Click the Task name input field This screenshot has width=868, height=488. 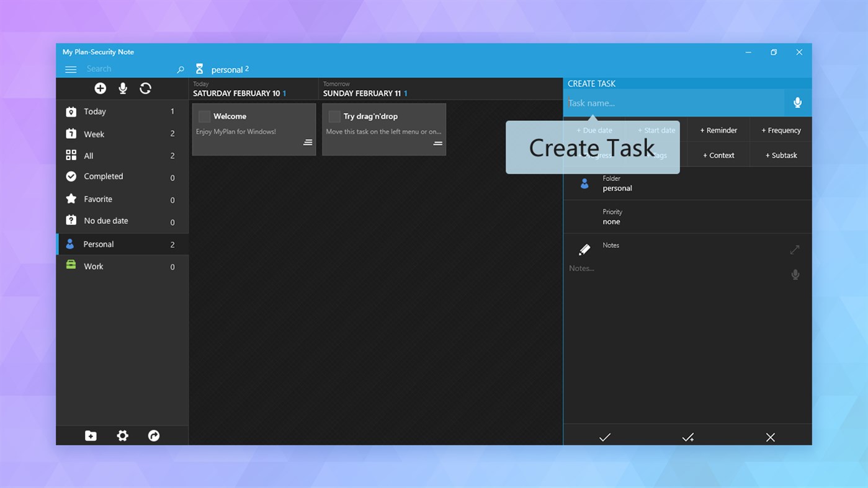(x=670, y=102)
